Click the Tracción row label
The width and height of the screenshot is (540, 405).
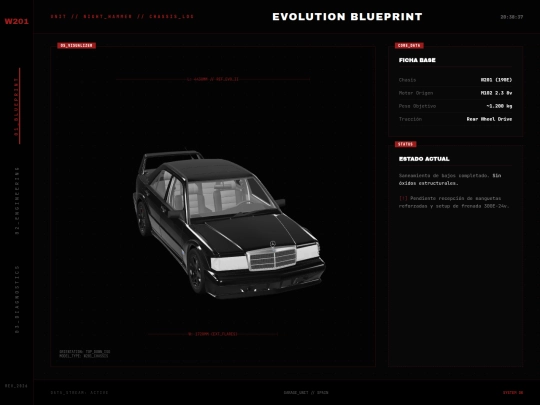click(410, 119)
